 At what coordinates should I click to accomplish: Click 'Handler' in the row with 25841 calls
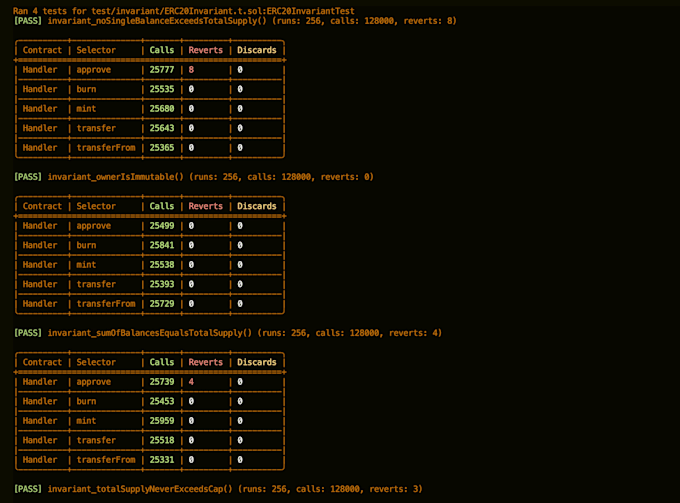click(40, 245)
